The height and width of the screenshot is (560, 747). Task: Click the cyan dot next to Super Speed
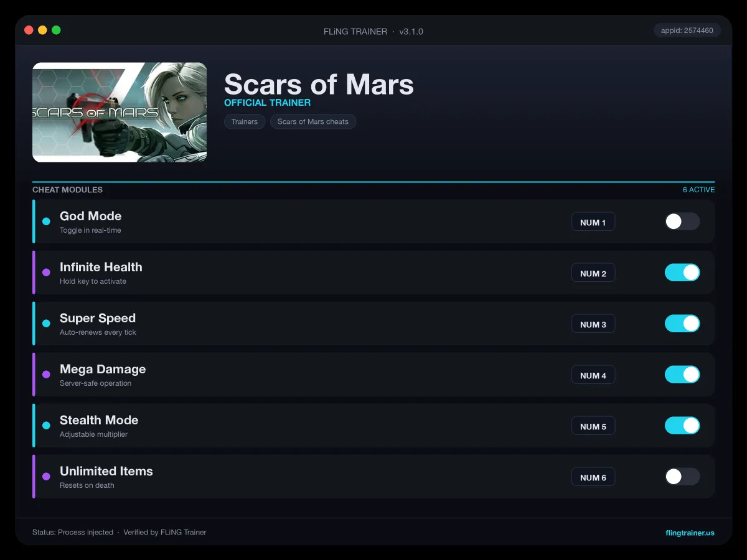pos(46,324)
